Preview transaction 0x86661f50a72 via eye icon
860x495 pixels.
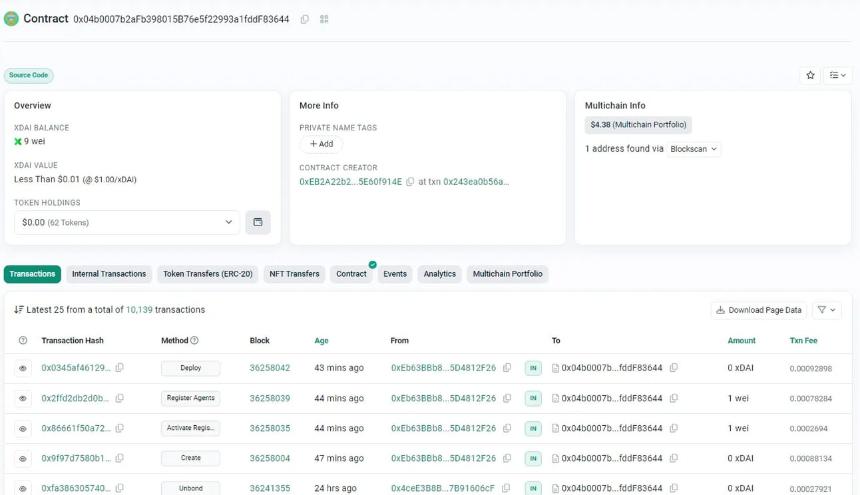click(22, 428)
